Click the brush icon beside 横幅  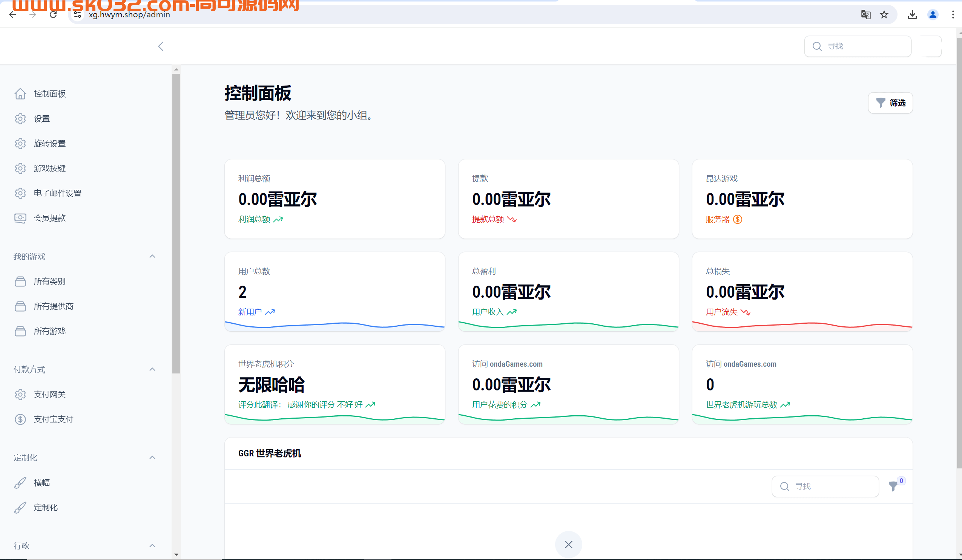20,483
